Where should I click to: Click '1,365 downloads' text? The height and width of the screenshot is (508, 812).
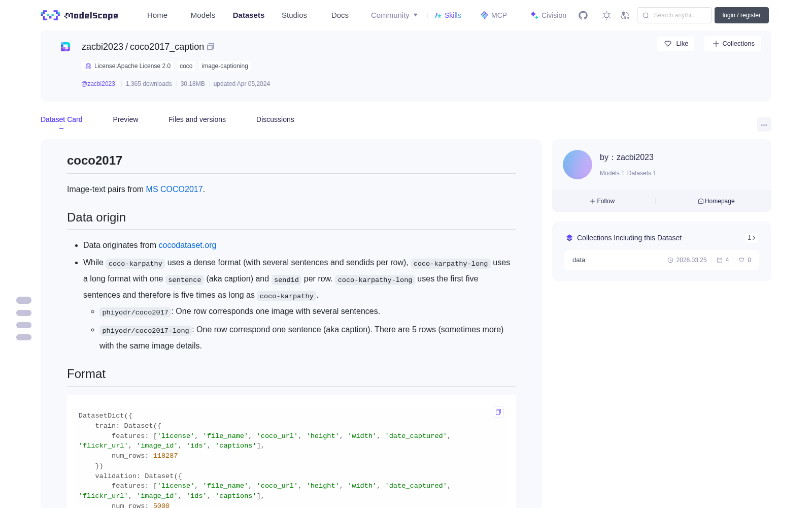click(x=149, y=84)
